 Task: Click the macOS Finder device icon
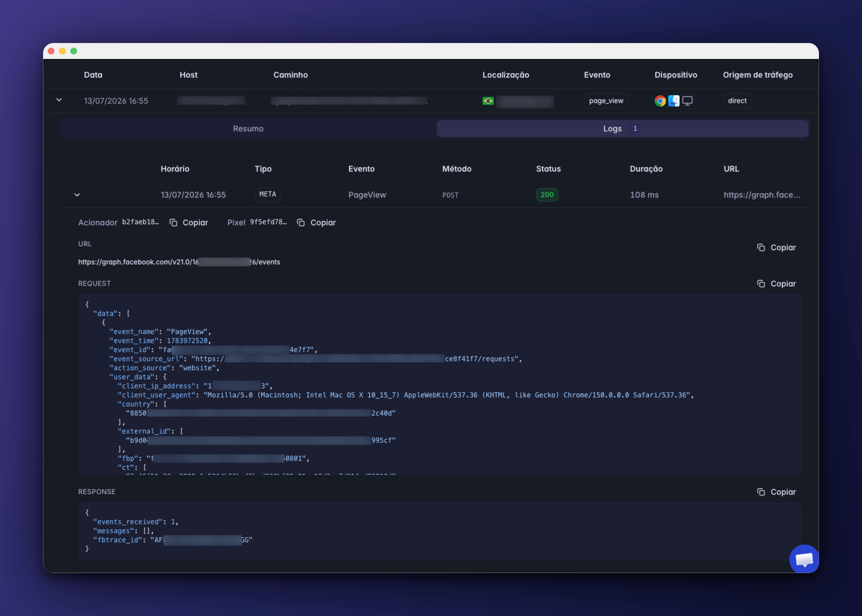673,100
